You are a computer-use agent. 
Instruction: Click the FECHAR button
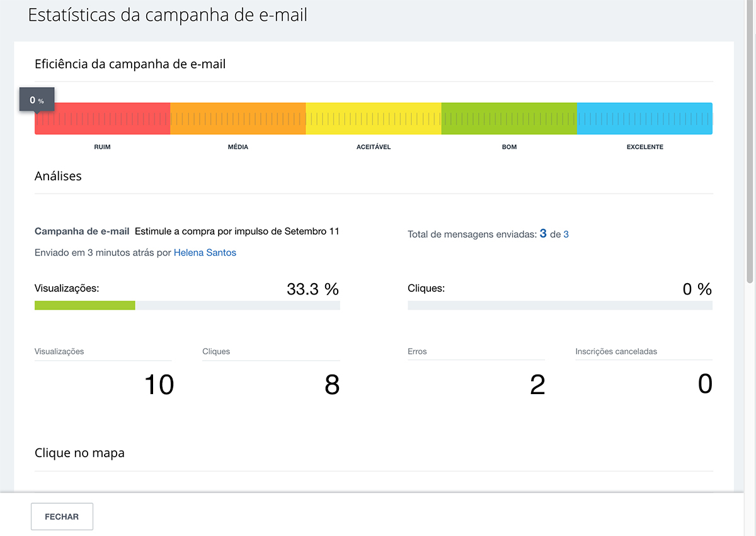coord(62,516)
